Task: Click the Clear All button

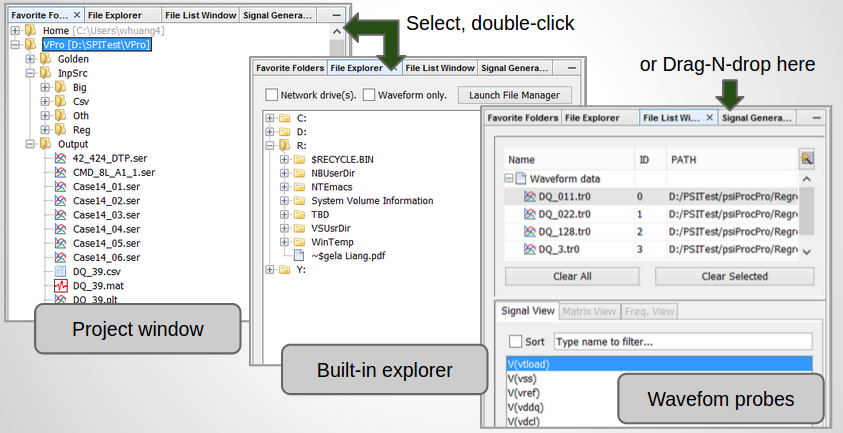Action: pyautogui.click(x=572, y=276)
